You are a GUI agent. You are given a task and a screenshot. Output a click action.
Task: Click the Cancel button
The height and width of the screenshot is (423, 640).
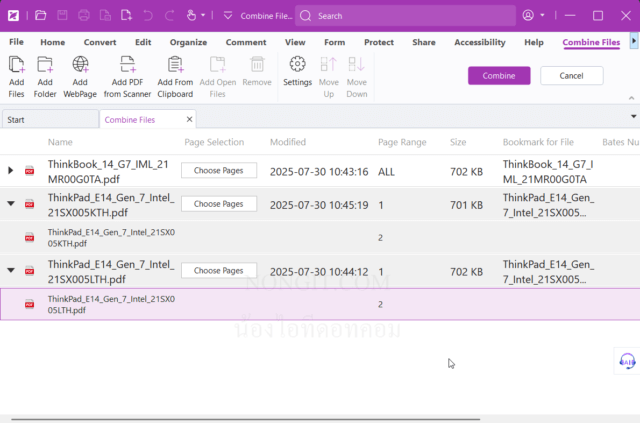(x=571, y=76)
